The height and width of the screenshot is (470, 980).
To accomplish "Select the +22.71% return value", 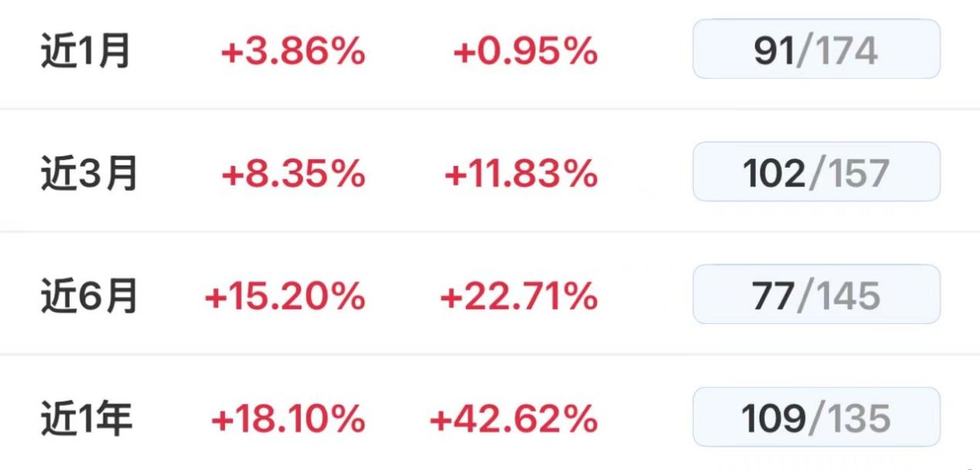I will [x=519, y=298].
